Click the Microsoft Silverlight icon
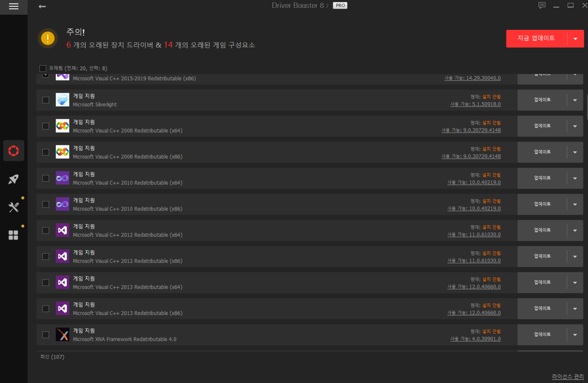588x383 pixels. (x=62, y=100)
